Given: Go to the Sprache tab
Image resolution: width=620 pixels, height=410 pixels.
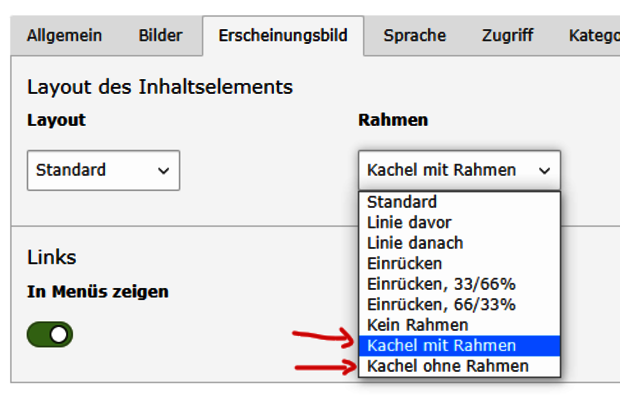Looking at the screenshot, I should [414, 36].
